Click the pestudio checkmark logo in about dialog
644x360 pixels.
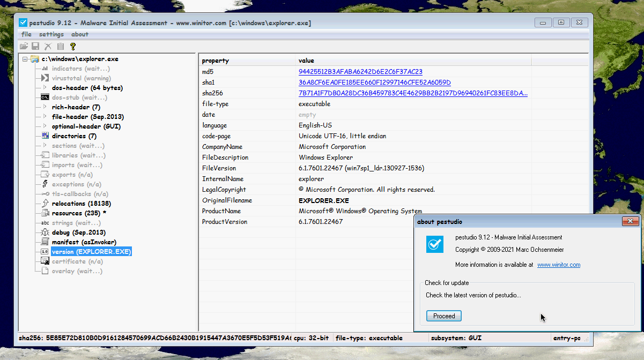pos(435,244)
